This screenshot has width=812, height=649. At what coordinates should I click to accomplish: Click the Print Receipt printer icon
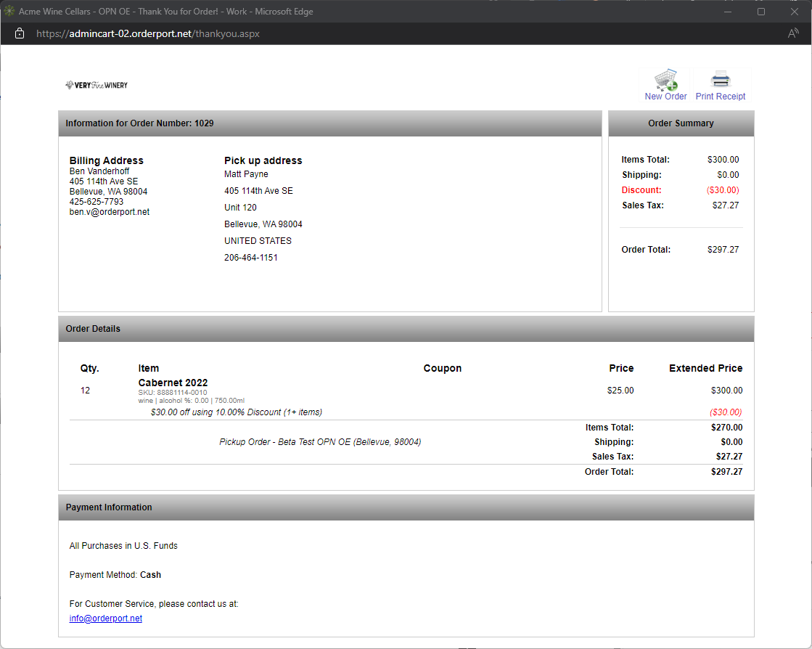(x=721, y=78)
